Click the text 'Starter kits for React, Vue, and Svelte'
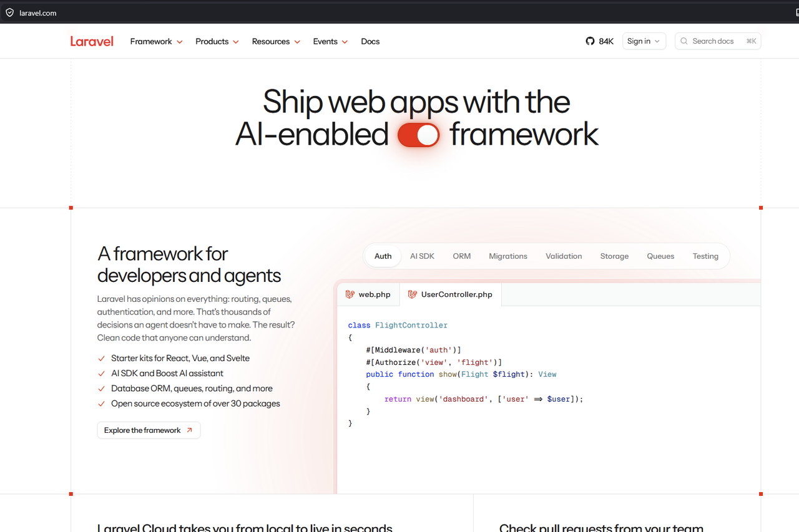This screenshot has width=799, height=532. pyautogui.click(x=180, y=359)
